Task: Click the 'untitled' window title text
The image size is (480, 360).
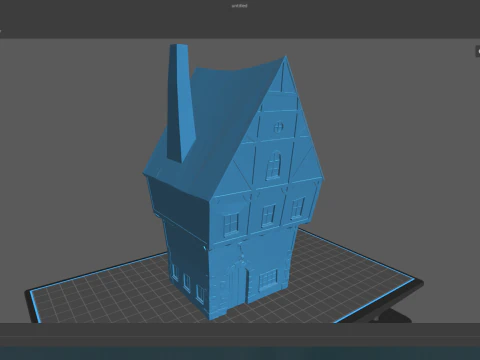Action: pos(239,6)
